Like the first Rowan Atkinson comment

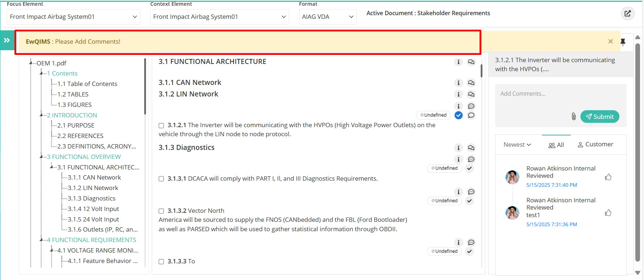(x=608, y=177)
